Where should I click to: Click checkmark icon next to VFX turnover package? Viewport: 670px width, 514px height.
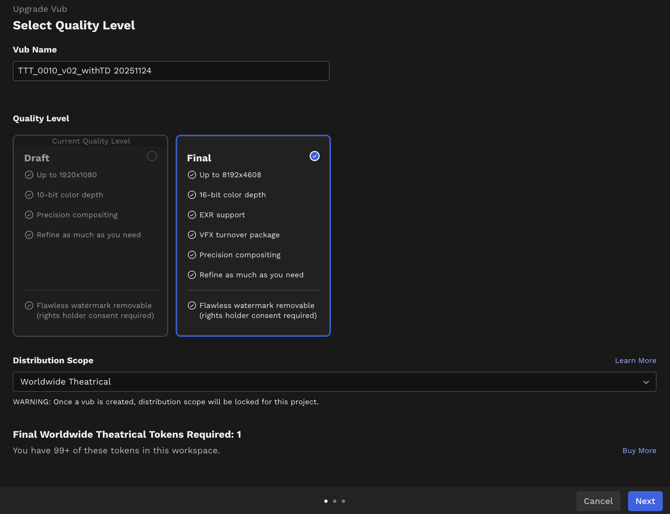click(192, 235)
